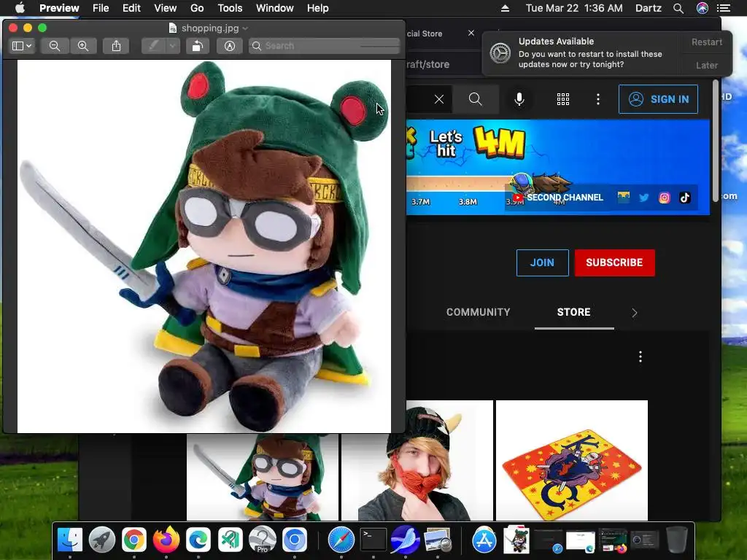Screen dimensions: 747x560
Task: Open the Instagram link on channel banner
Action: click(x=664, y=198)
